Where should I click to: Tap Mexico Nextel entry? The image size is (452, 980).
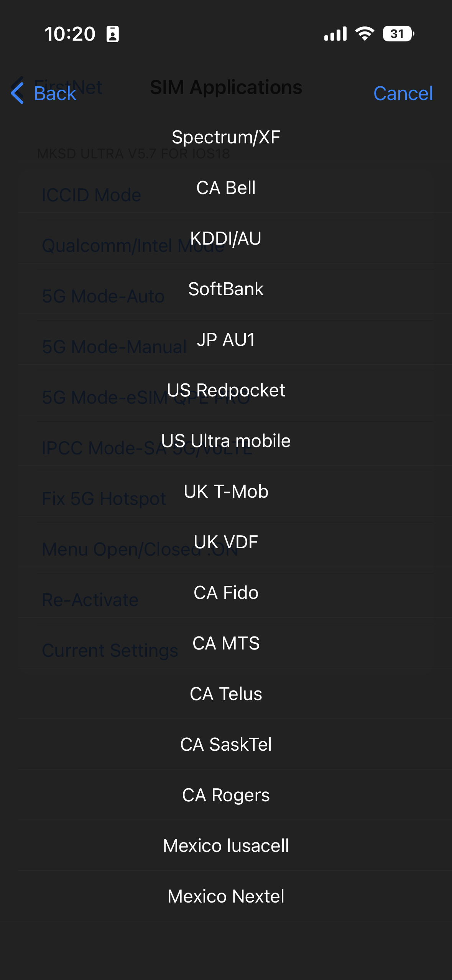coord(226,896)
